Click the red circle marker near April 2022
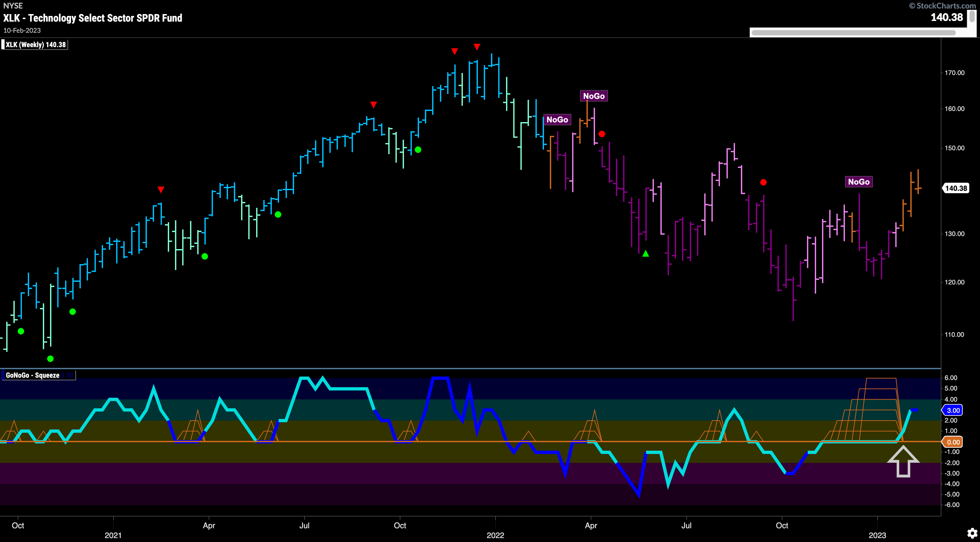 (602, 134)
